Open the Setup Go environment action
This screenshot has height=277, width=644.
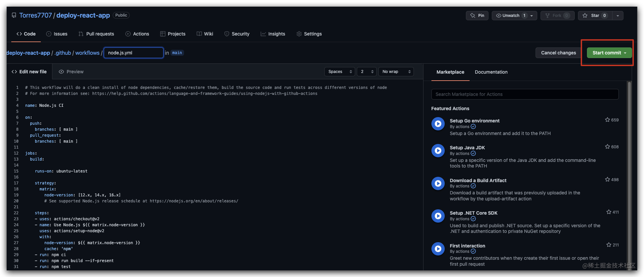pyautogui.click(x=475, y=121)
